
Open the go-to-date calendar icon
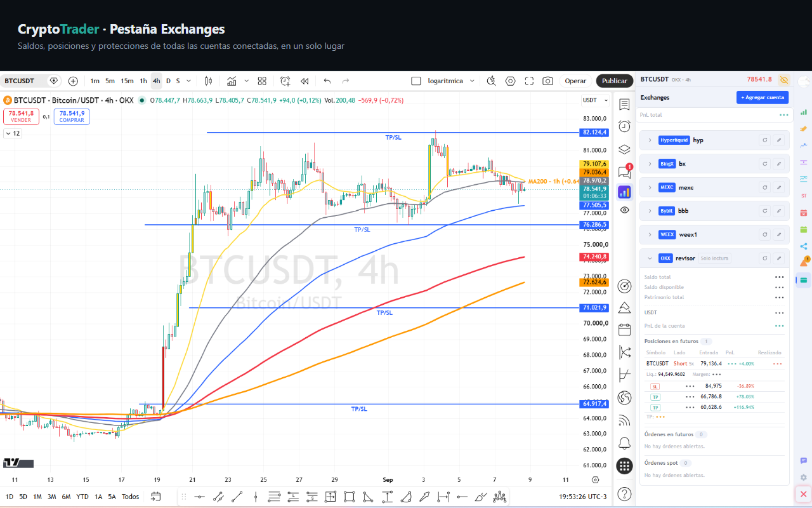(x=155, y=497)
